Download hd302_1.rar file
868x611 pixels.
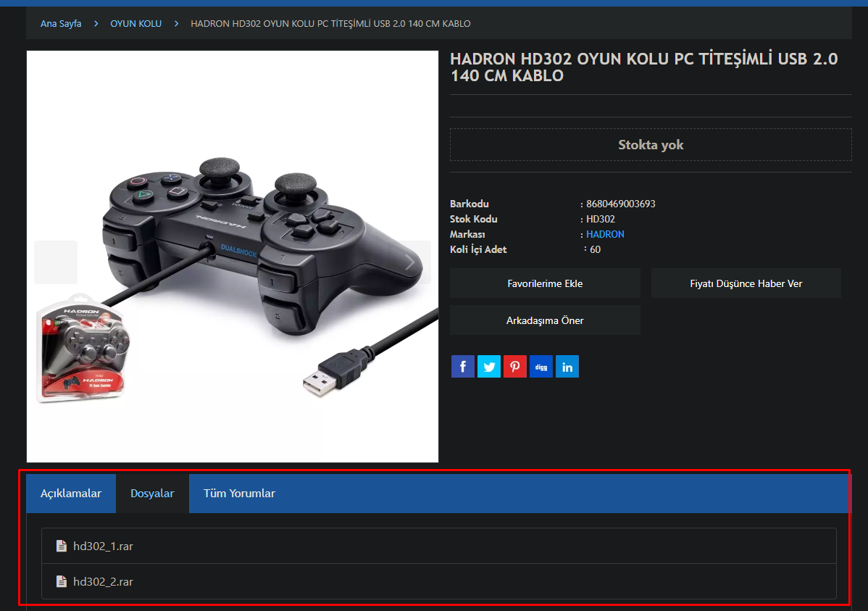click(x=103, y=546)
